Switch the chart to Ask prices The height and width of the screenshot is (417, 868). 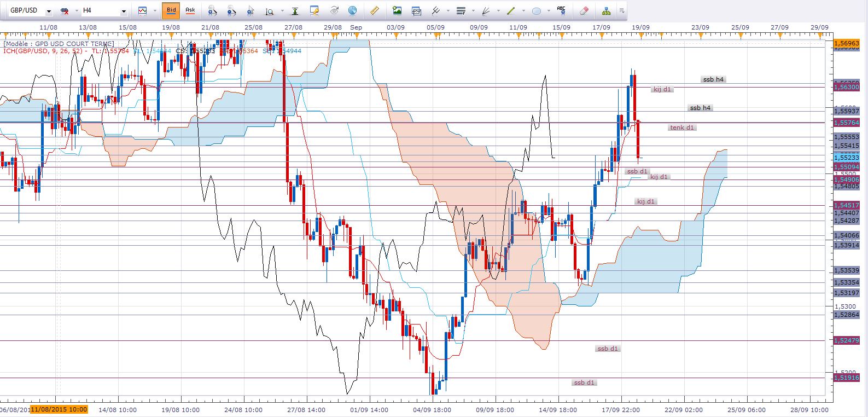click(x=190, y=10)
